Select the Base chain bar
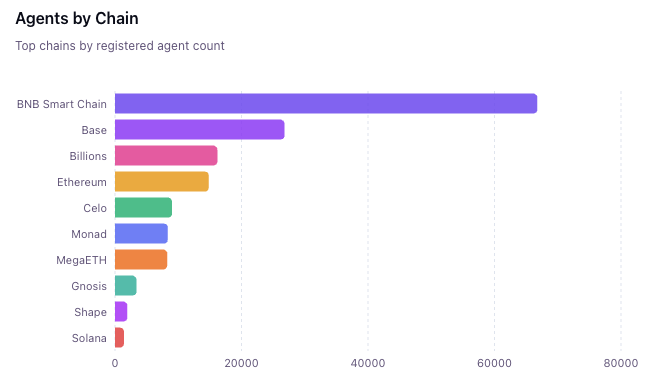The image size is (655, 391). tap(200, 129)
